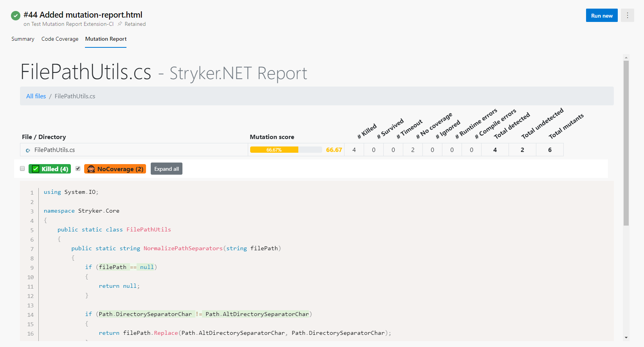This screenshot has width=644, height=347.
Task: Click the Killed cell value 4
Action: (x=354, y=150)
